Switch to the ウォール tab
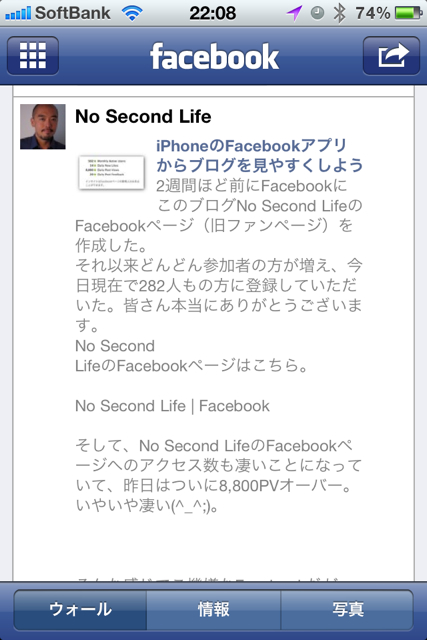This screenshot has width=427, height=640. [80, 609]
